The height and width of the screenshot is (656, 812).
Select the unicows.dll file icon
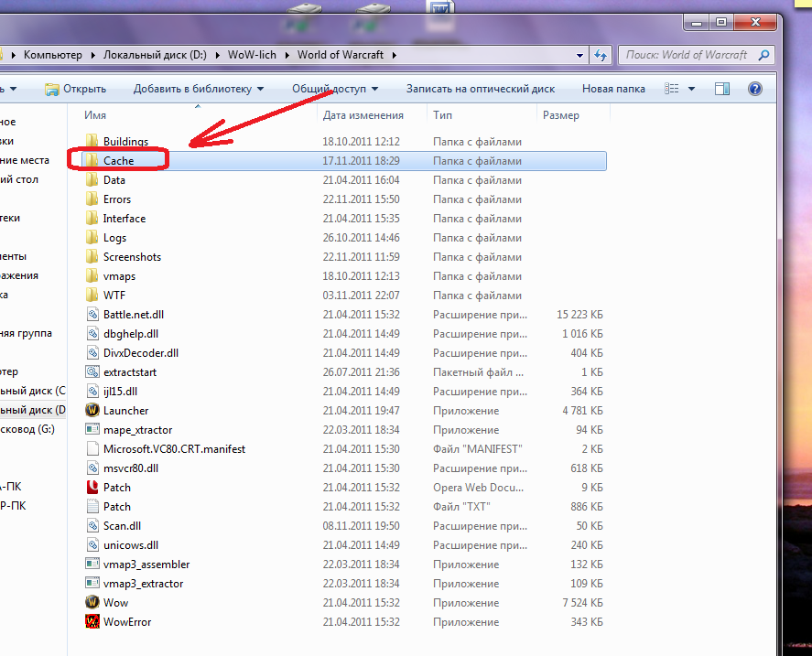click(x=92, y=544)
